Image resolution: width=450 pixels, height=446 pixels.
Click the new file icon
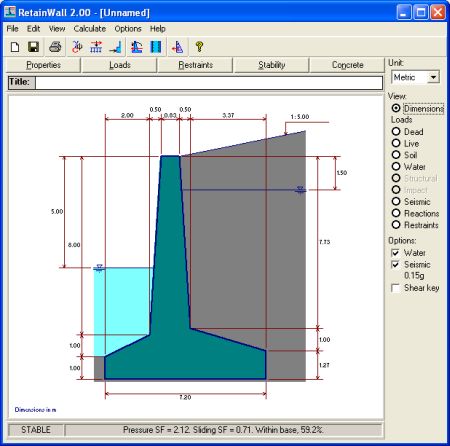click(x=15, y=47)
